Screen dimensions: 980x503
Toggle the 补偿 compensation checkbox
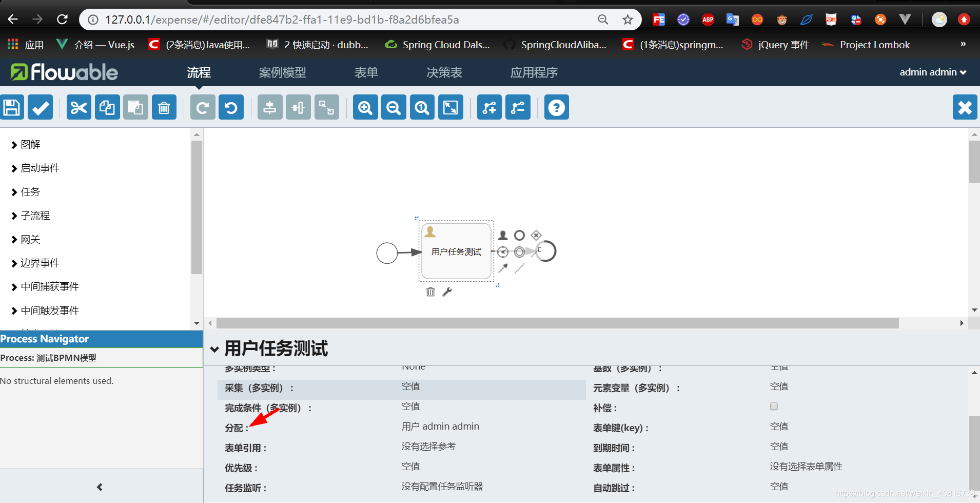click(x=773, y=406)
